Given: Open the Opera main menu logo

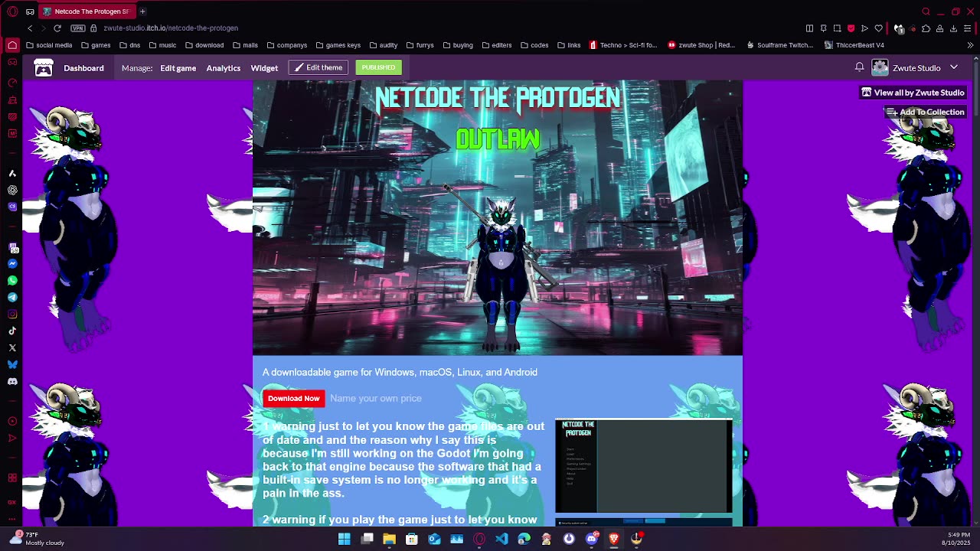Looking at the screenshot, I should pyautogui.click(x=12, y=11).
